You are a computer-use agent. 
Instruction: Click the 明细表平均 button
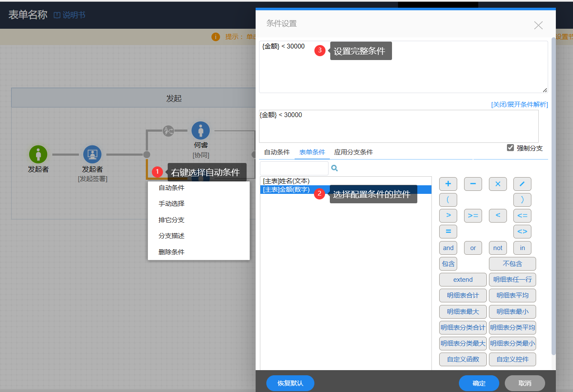(513, 296)
